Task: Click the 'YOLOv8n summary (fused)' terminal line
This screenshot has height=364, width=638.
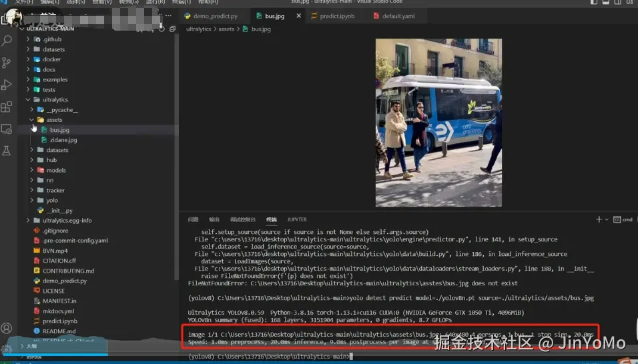Action: (x=320, y=320)
